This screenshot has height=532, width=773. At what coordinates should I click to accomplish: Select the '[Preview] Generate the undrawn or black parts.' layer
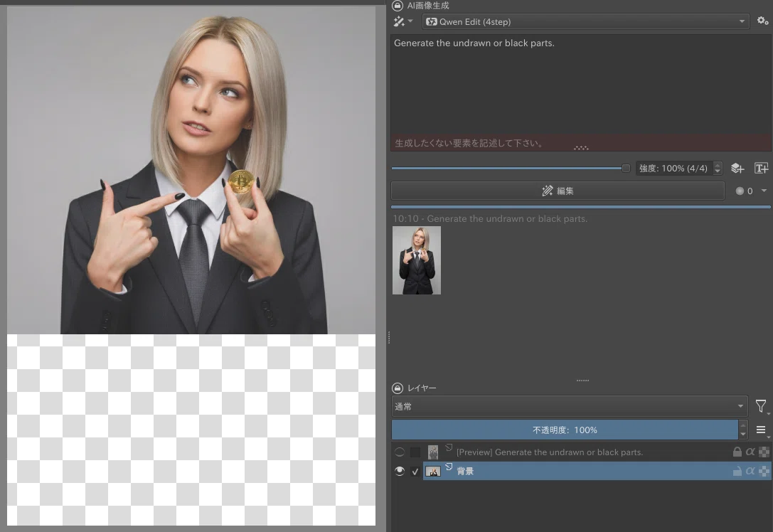(x=550, y=452)
